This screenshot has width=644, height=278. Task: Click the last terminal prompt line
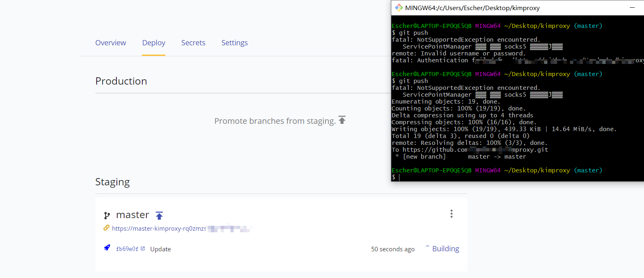pos(396,177)
